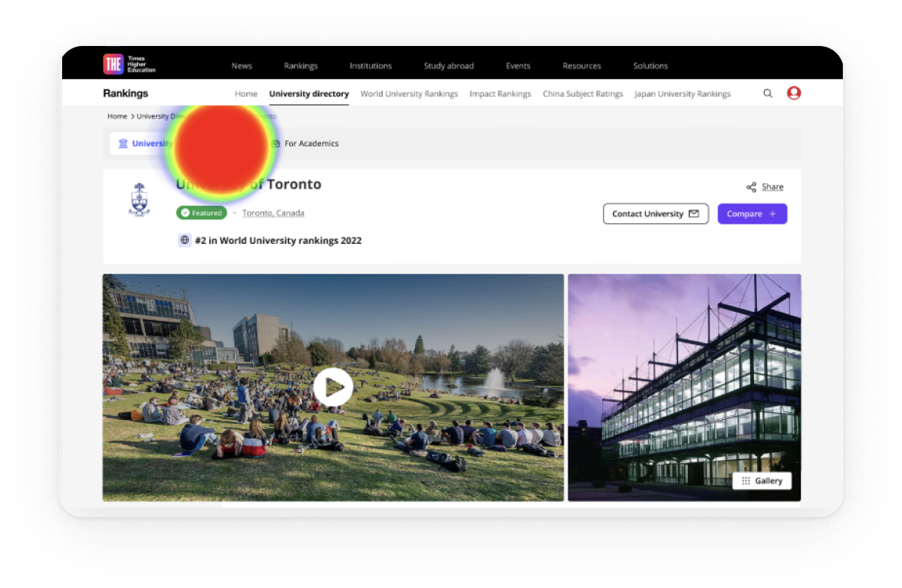Open the Gallery button on photo
This screenshot has width=902, height=588.
pos(762,481)
